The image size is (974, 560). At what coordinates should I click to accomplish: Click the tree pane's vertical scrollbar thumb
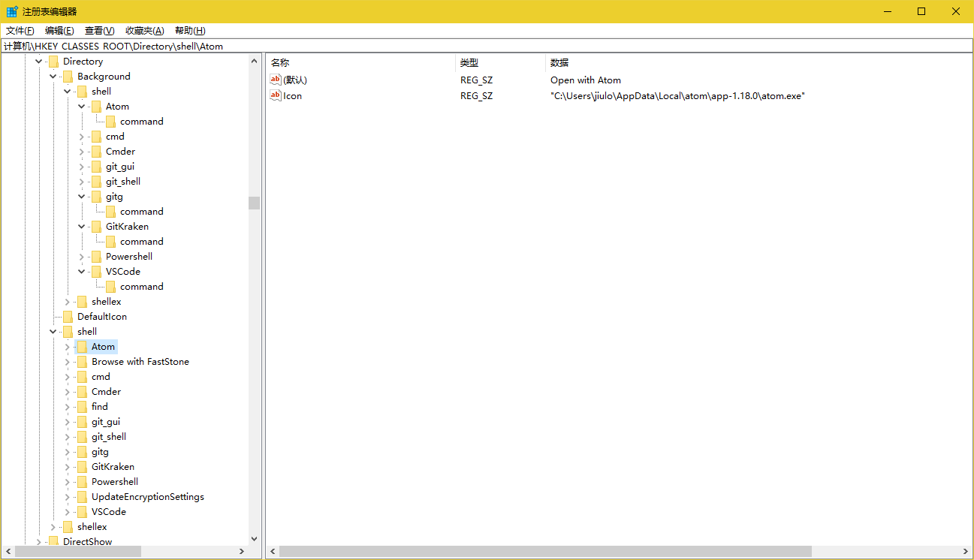pos(254,203)
